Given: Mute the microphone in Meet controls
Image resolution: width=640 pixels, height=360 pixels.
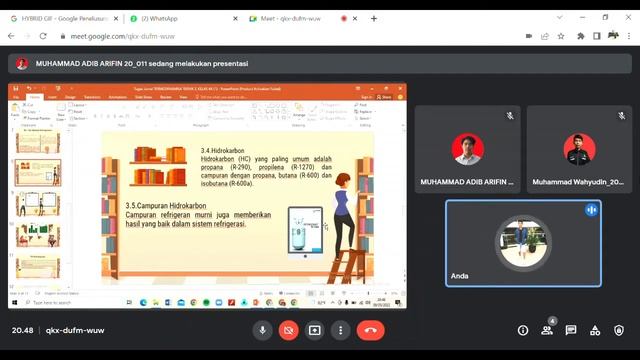Looking at the screenshot, I should tap(262, 330).
